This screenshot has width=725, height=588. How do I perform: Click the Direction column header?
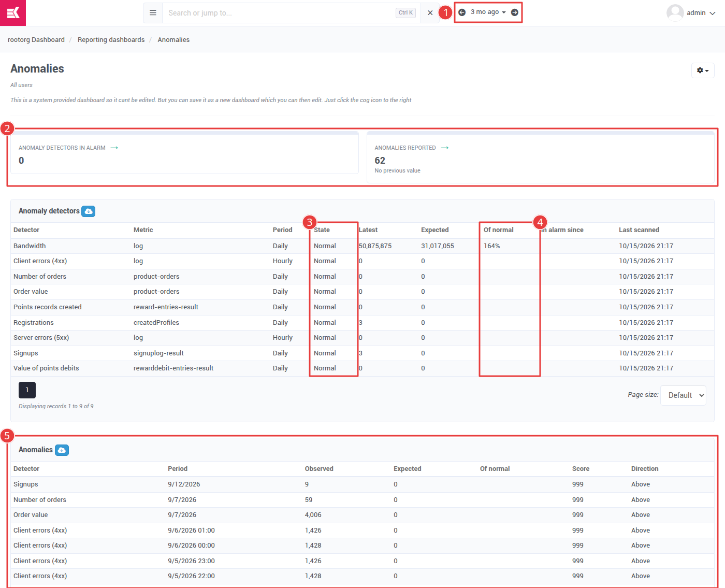(x=645, y=469)
